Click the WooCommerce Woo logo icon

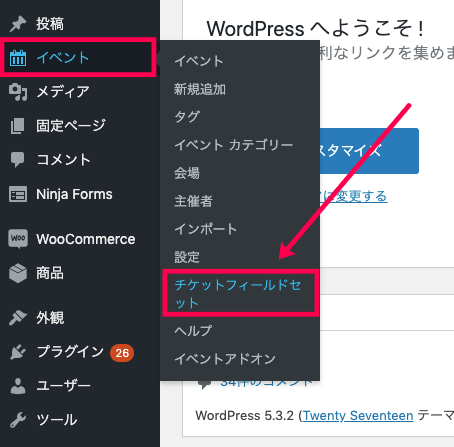[18, 239]
